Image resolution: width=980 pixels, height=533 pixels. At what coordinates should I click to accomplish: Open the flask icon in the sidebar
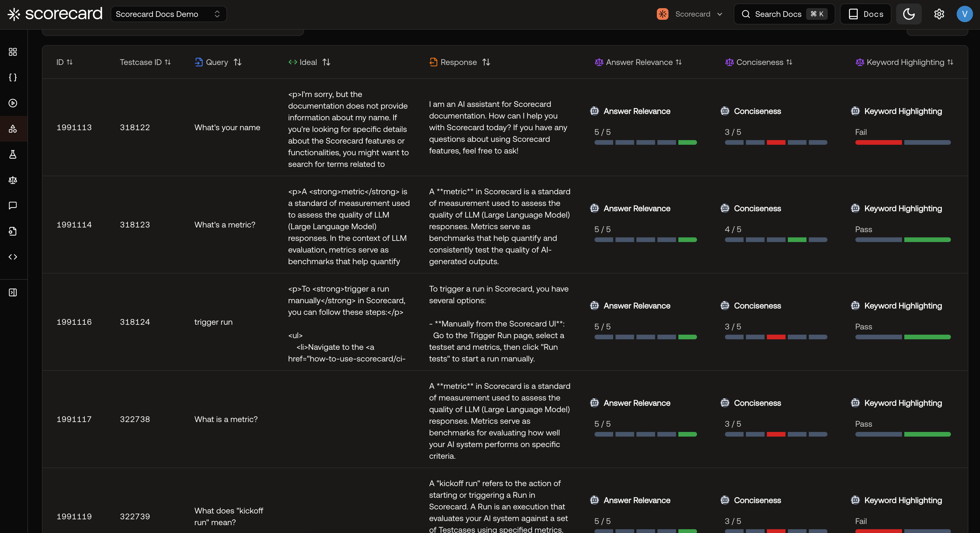[x=13, y=154]
